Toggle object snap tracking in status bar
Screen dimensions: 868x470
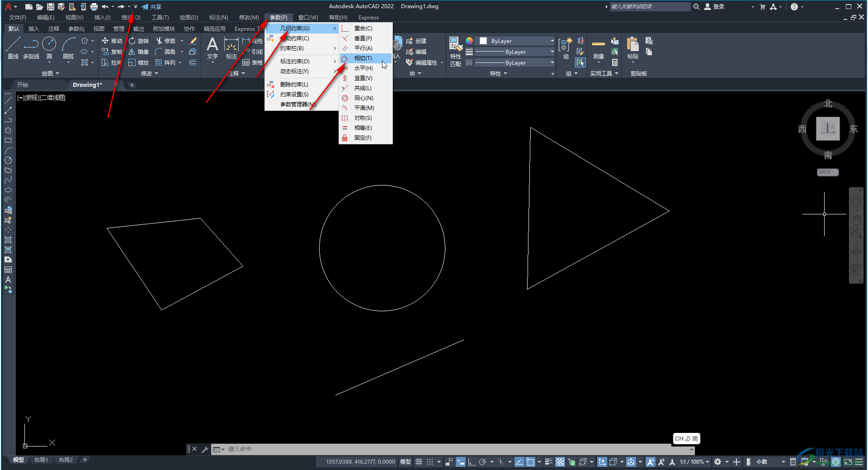[x=519, y=462]
